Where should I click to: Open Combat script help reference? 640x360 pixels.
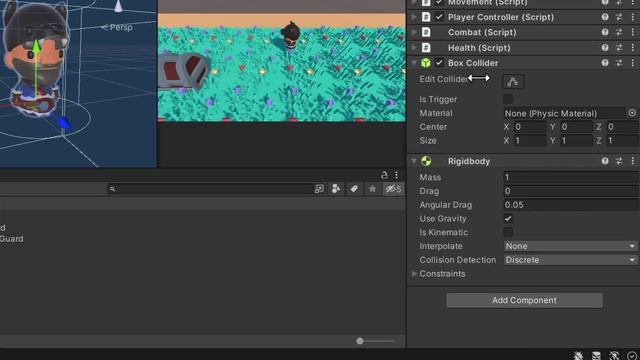pyautogui.click(x=605, y=32)
